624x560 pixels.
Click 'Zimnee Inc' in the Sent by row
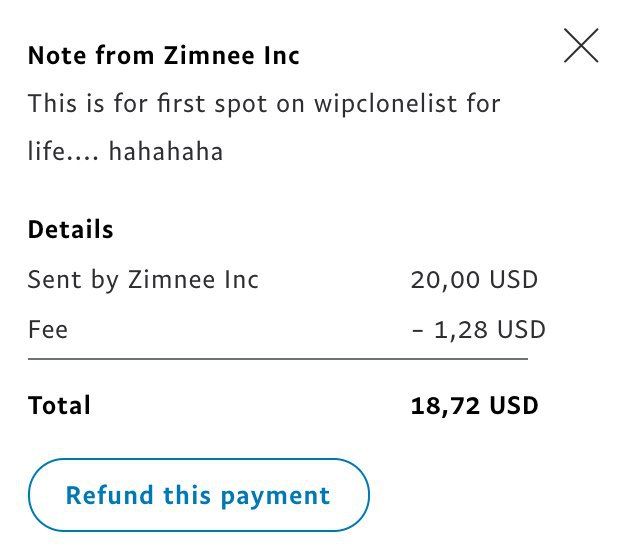pos(194,279)
